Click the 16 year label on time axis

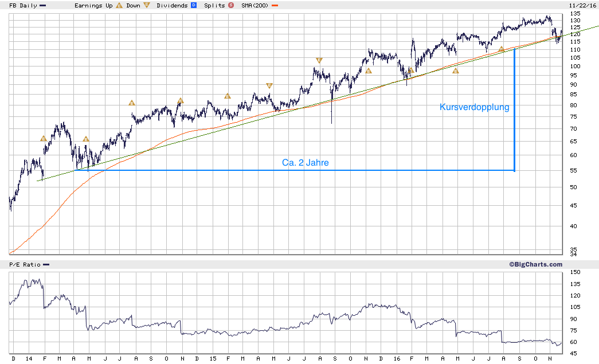tap(397, 359)
